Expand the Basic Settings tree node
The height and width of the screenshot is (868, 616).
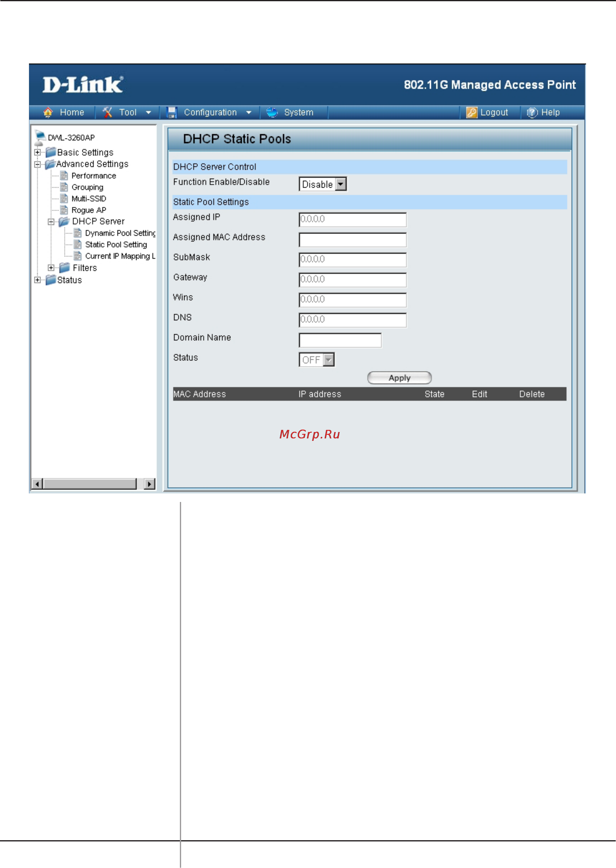click(37, 152)
